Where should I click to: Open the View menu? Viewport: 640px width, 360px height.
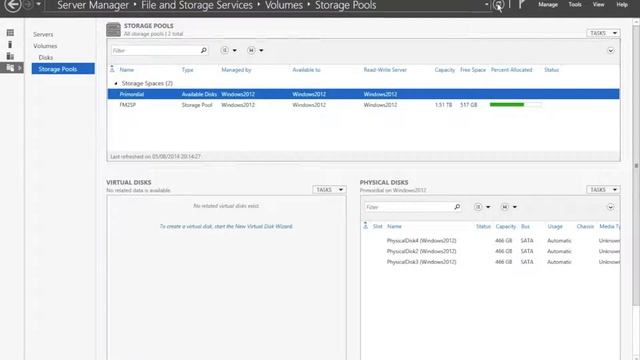598,4
